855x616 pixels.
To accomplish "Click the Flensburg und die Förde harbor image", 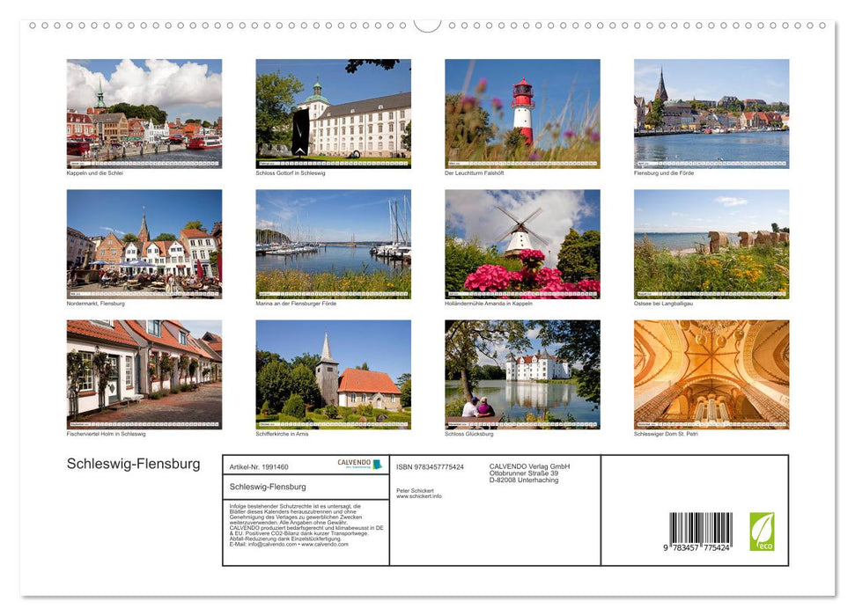I will pyautogui.click(x=711, y=113).
